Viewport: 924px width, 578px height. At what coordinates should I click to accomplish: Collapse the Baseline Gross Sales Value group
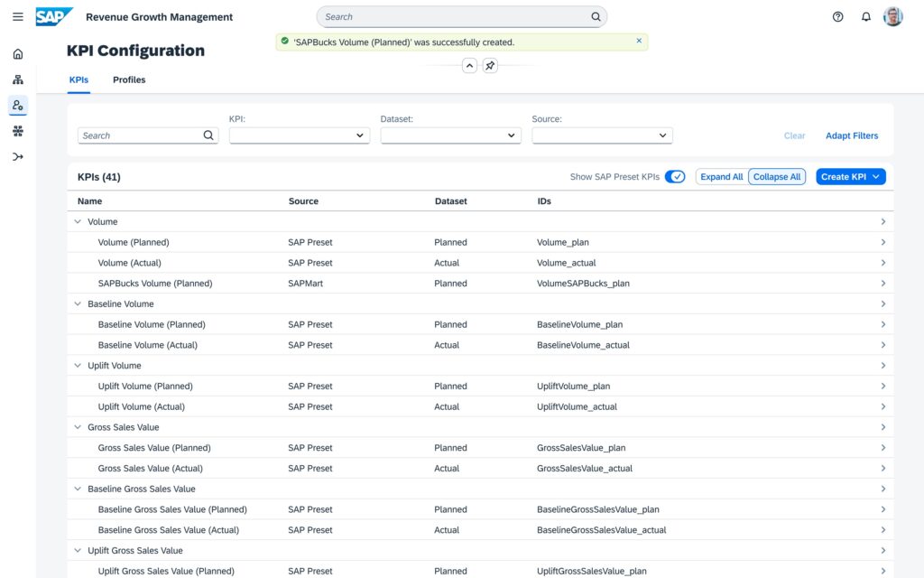coord(78,489)
